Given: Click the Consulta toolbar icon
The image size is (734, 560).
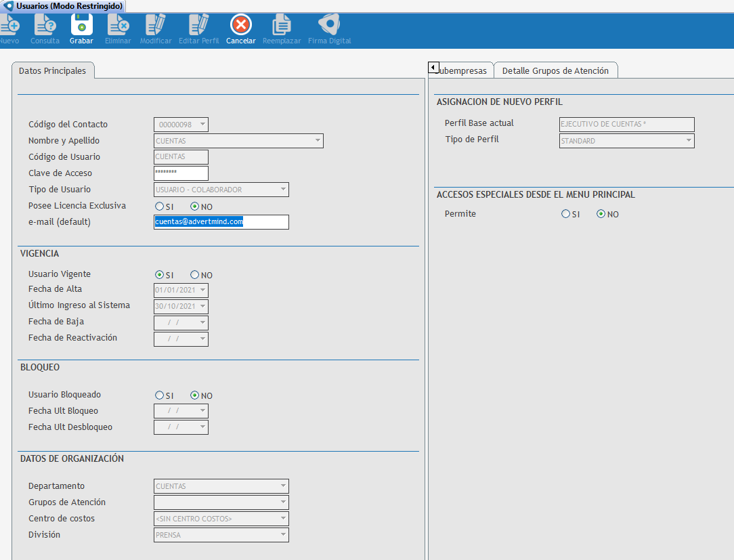Looking at the screenshot, I should [x=45, y=26].
